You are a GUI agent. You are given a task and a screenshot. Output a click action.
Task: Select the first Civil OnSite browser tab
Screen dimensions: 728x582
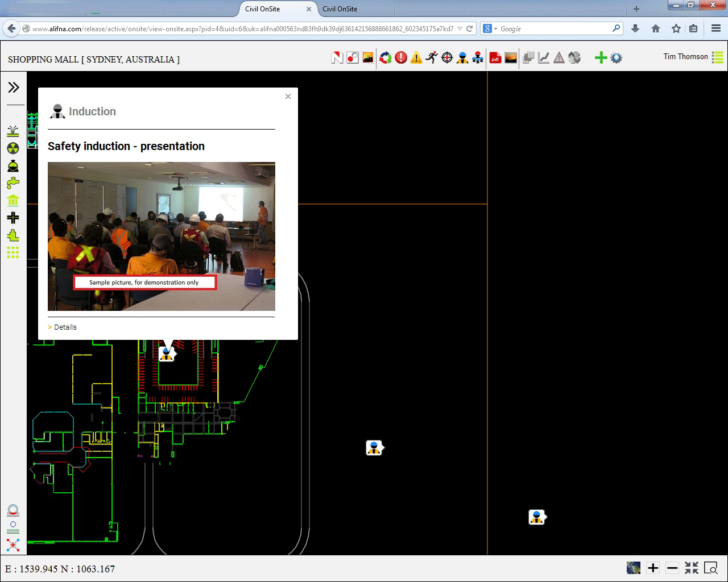point(262,9)
